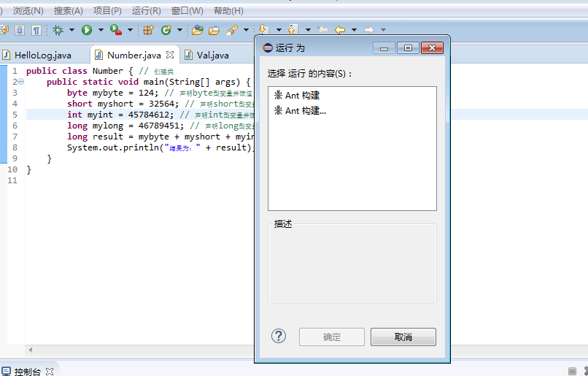Click the Val.java tab file icon
The image size is (588, 376).
tap(189, 55)
